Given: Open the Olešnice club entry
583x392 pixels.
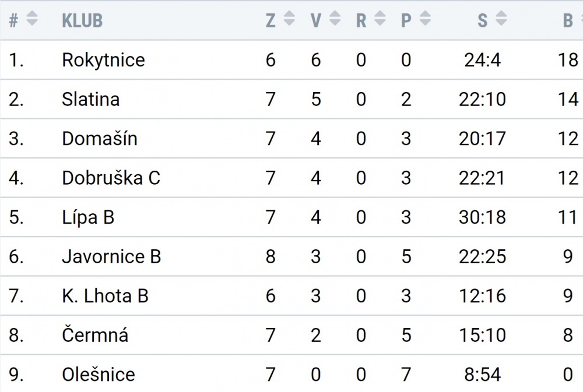Looking at the screenshot, I should coord(98,375).
